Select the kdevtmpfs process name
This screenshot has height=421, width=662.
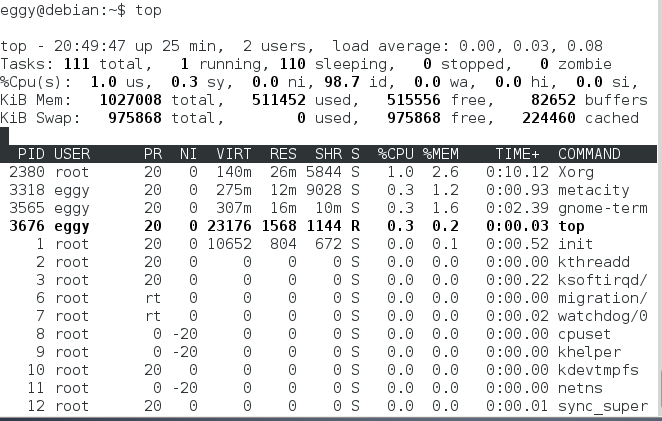[598, 370]
